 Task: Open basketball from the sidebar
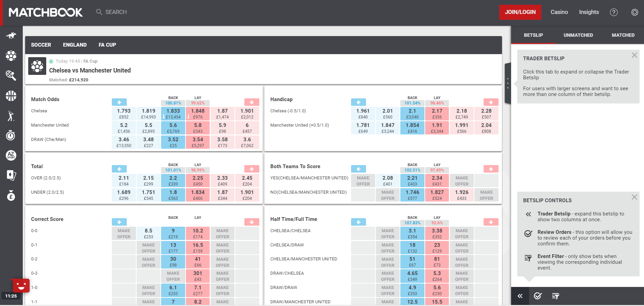point(11,96)
